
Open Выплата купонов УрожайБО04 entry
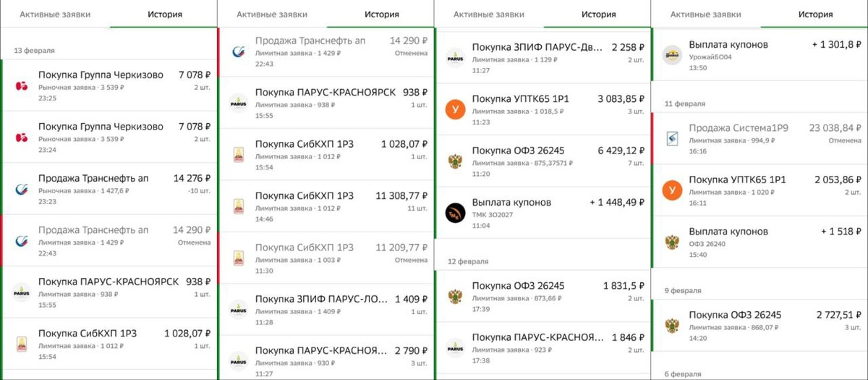[760, 54]
